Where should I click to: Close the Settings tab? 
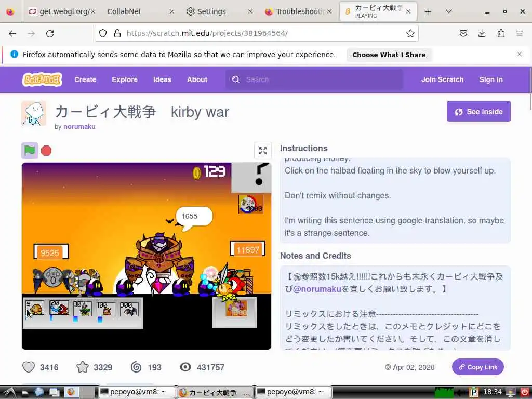coord(250,11)
